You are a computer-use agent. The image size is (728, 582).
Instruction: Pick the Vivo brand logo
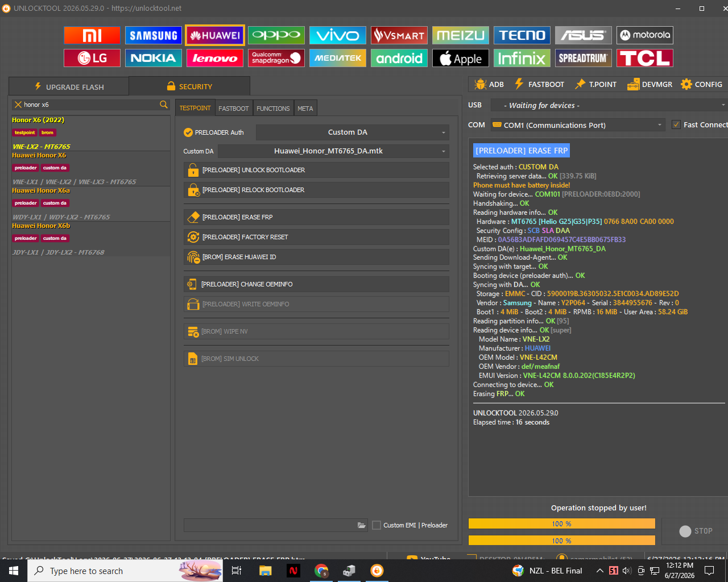pyautogui.click(x=338, y=35)
